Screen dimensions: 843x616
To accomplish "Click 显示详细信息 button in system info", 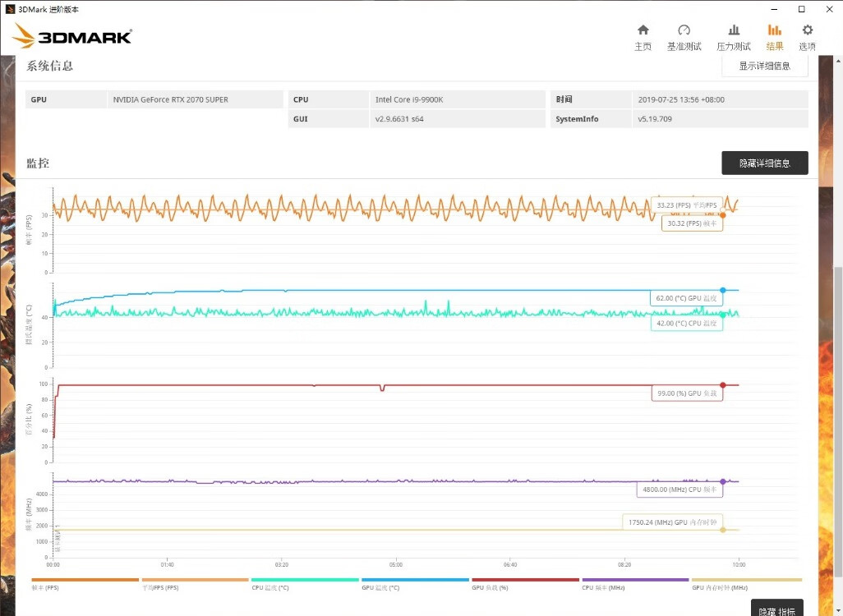I will click(x=764, y=66).
